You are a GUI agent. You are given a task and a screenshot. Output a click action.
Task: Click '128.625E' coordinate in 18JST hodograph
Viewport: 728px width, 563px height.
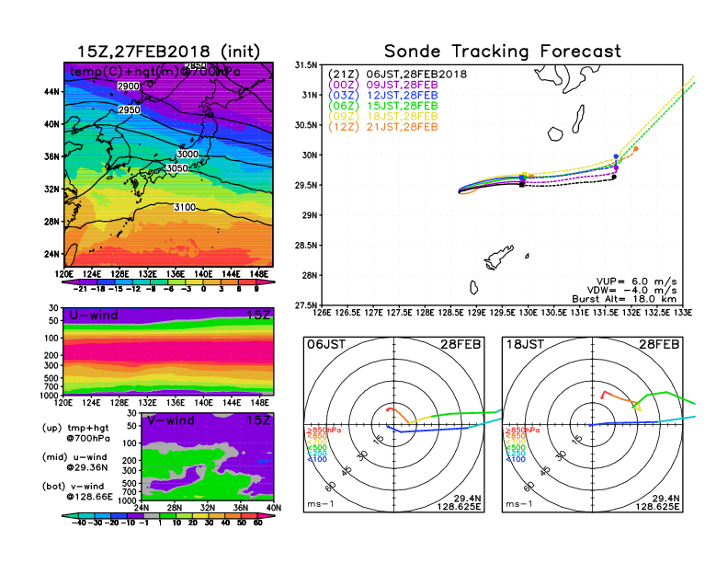[657, 506]
